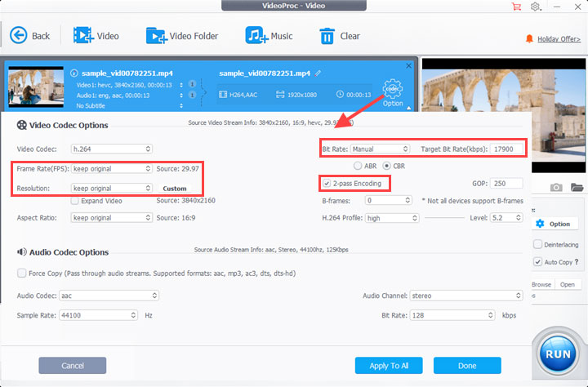
Task: Click the Holiday Offer bell icon
Action: tap(529, 39)
